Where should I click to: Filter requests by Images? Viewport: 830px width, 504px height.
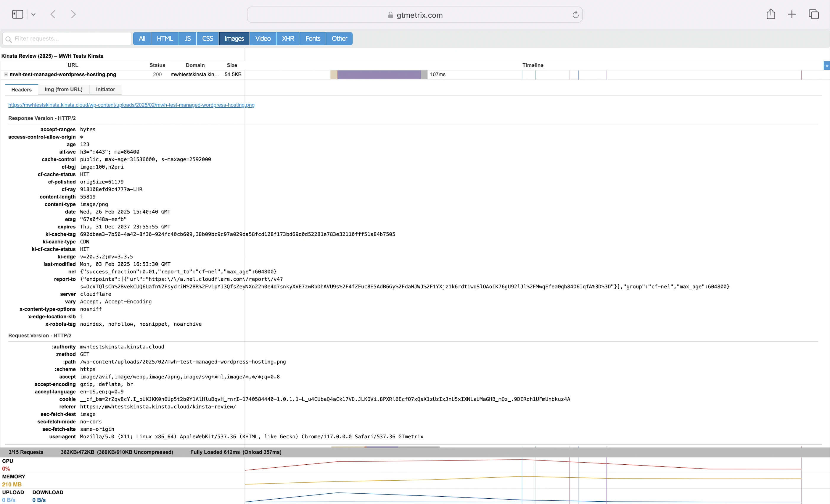pyautogui.click(x=234, y=39)
